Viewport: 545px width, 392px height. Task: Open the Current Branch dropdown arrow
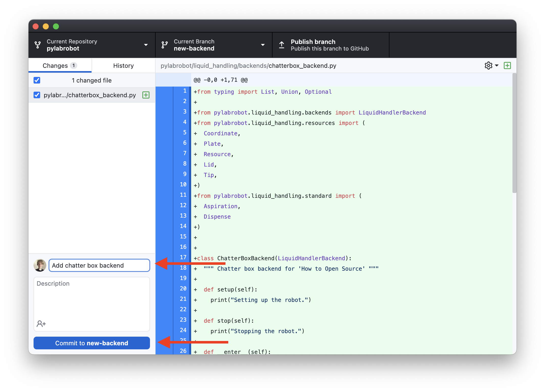click(x=263, y=45)
